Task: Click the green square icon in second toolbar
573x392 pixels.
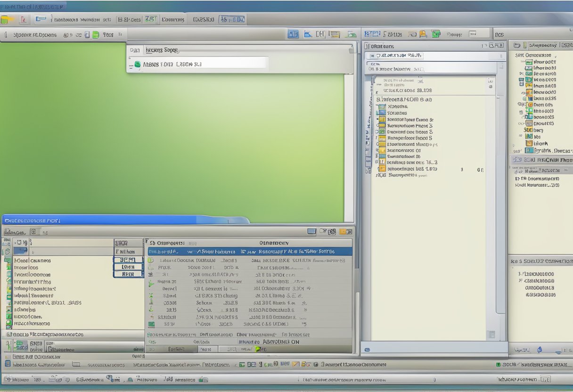Action: tap(96, 35)
